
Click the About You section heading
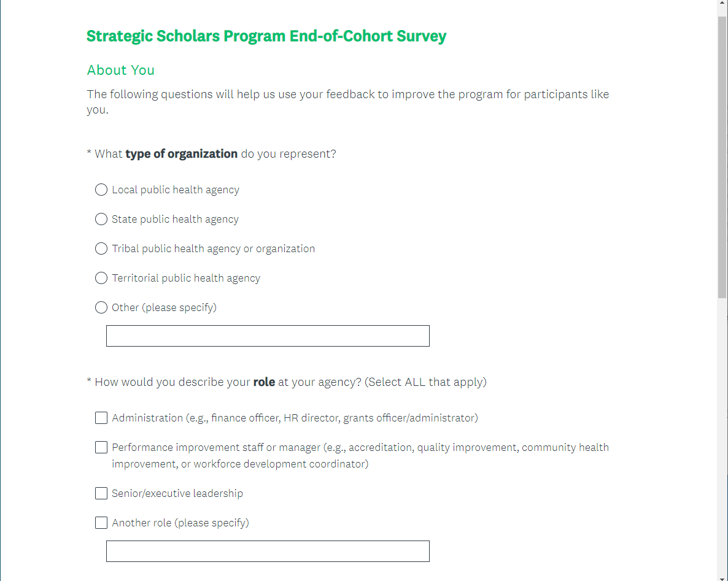[x=121, y=70]
